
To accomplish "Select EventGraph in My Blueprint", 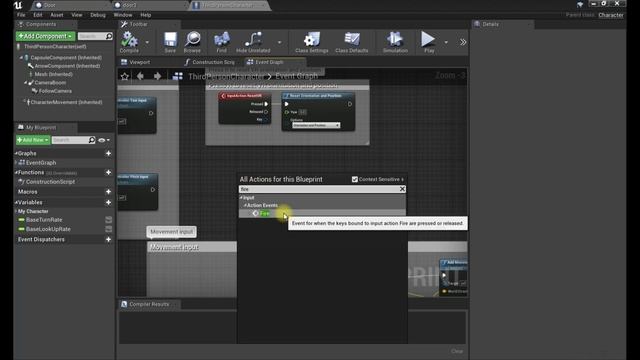I will pos(41,162).
